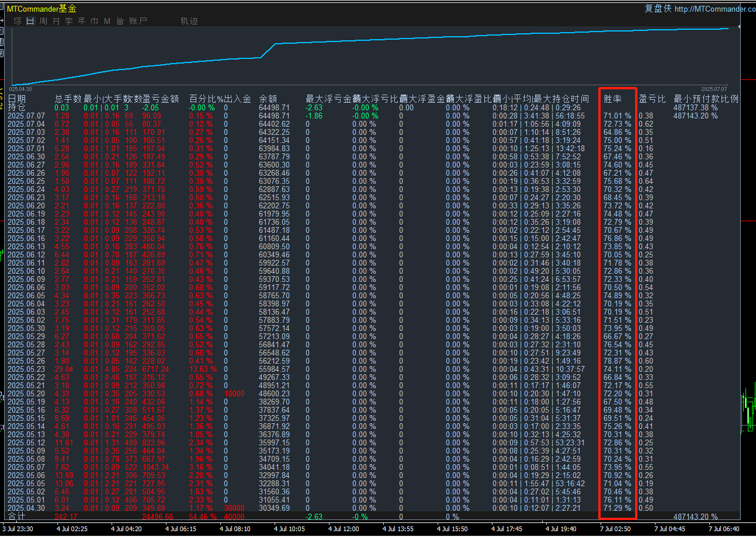This screenshot has height=537, width=756.
Task: Open the 周 weekly tab
Action: pos(43,21)
